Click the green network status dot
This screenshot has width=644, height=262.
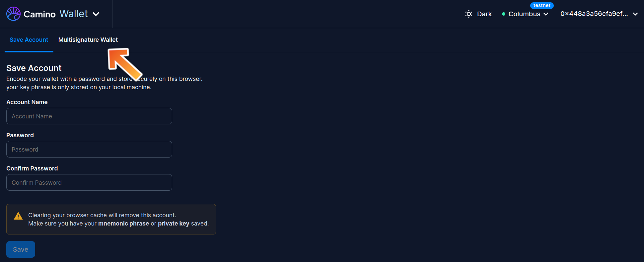pos(504,14)
